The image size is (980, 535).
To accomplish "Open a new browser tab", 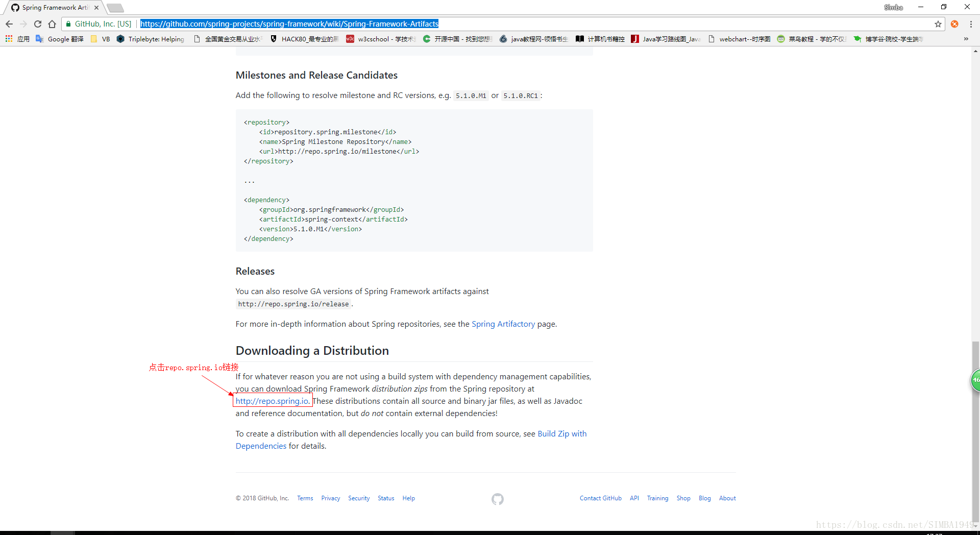I will (x=115, y=8).
